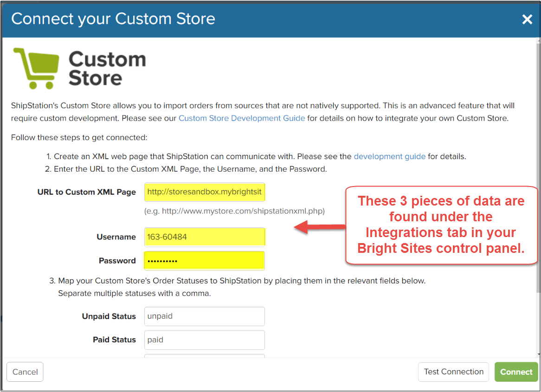Open the Custom Store Development Guide link
Viewport: 541px width, 392px height.
click(x=242, y=118)
